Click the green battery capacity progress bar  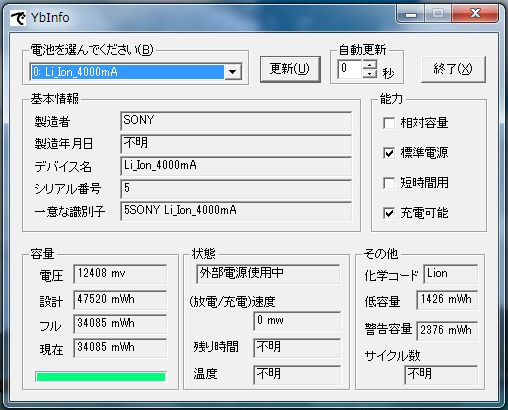tap(101, 377)
